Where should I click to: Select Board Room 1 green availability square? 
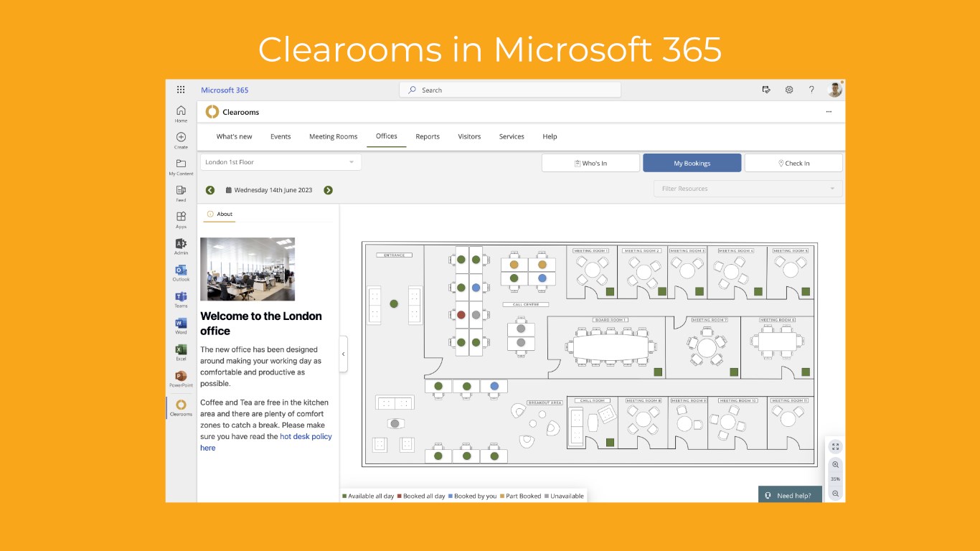pos(658,372)
